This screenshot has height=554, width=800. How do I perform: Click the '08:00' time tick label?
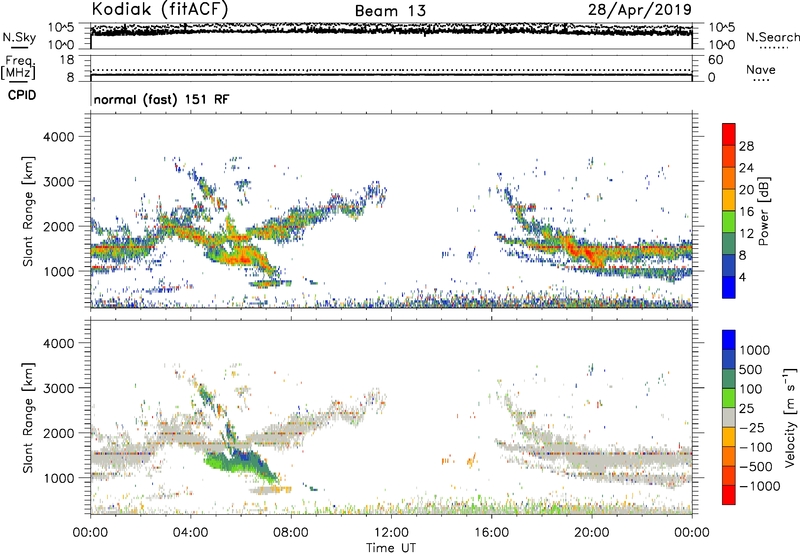pyautogui.click(x=291, y=533)
